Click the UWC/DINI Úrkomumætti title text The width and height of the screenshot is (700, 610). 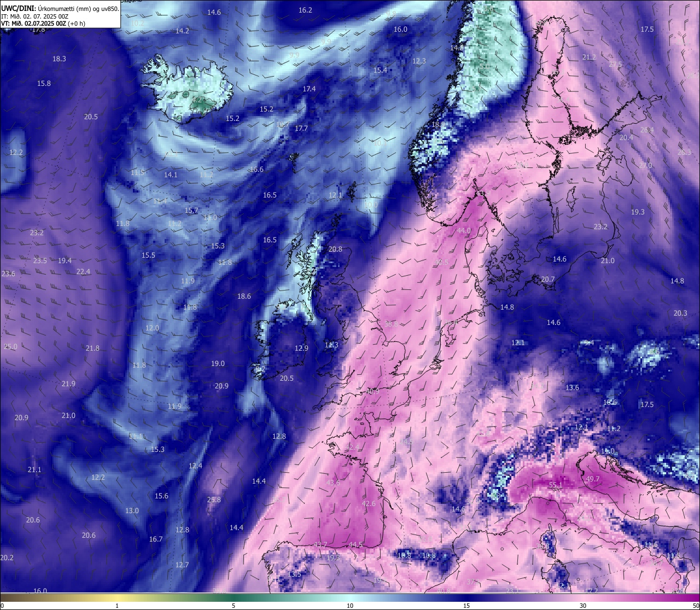coord(60,9)
